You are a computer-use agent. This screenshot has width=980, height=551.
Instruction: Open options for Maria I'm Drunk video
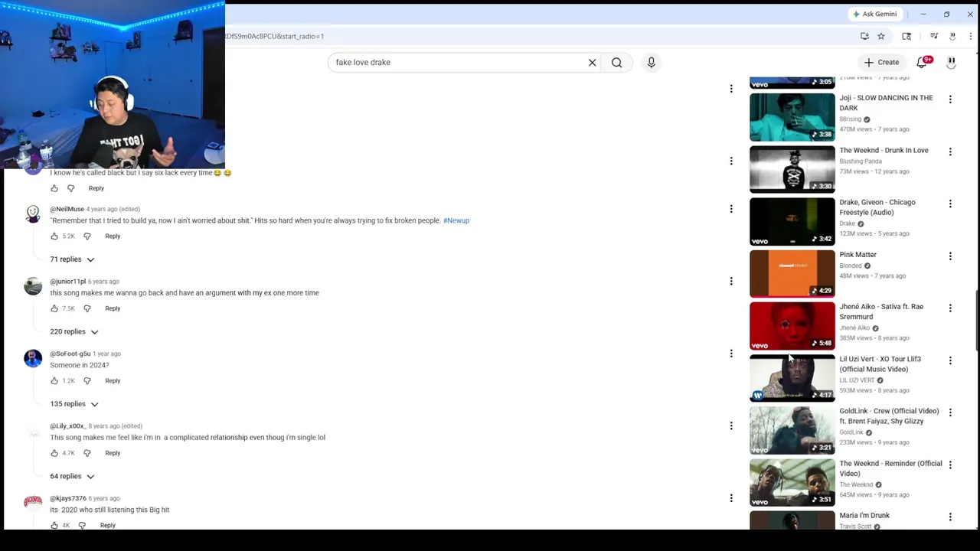pos(950,517)
